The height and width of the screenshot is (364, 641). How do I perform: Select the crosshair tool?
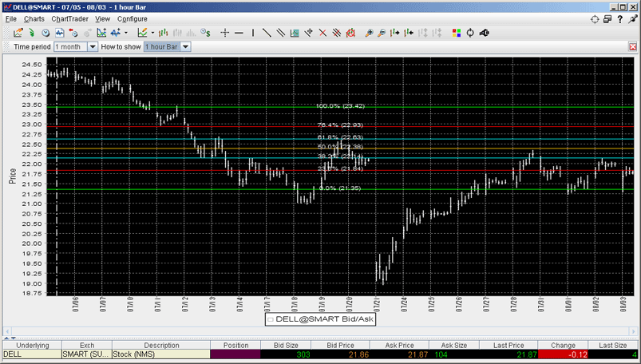pyautogui.click(x=224, y=33)
